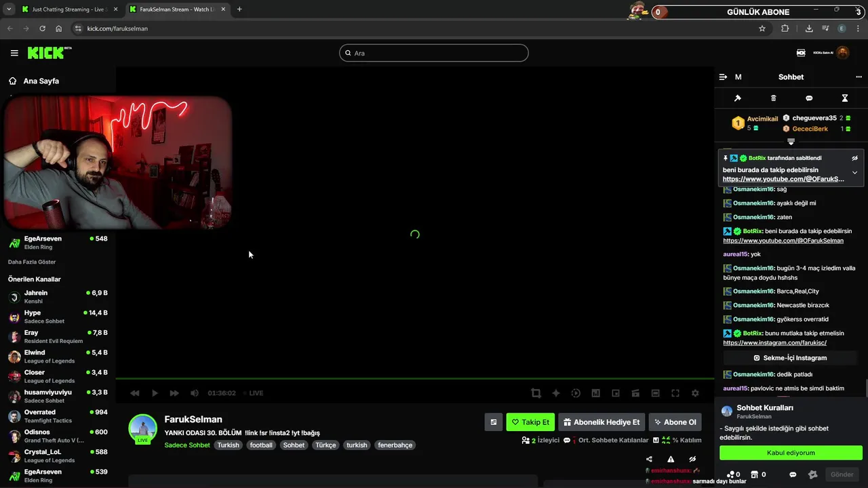This screenshot has width=868, height=488.
Task: Click the Takip Et follow button
Action: point(530,422)
